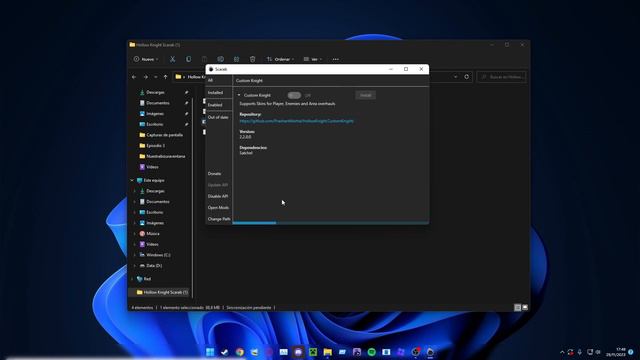Open the recent locations chevron in Explorer
Viewport: 640px width, 360px height.
[x=156, y=77]
